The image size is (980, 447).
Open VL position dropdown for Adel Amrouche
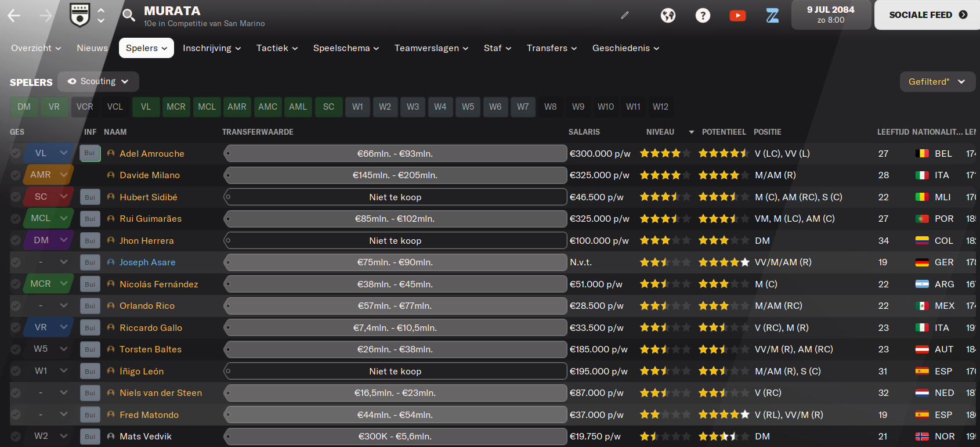click(x=49, y=153)
